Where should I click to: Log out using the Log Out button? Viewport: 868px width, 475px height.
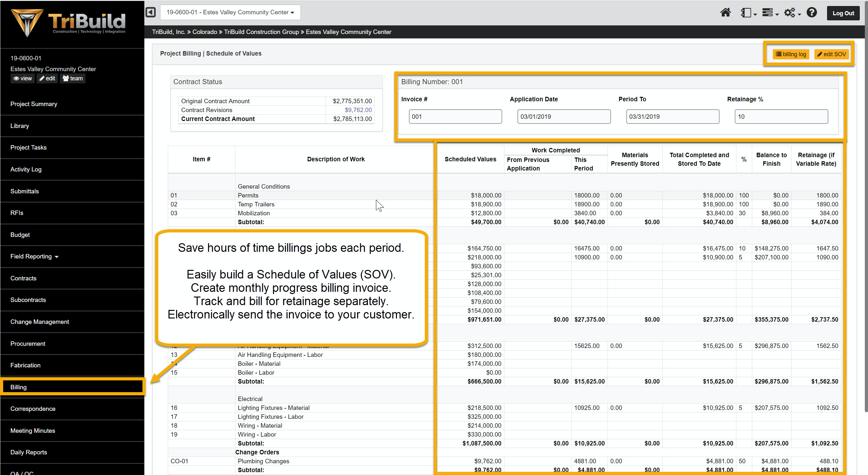tap(843, 13)
